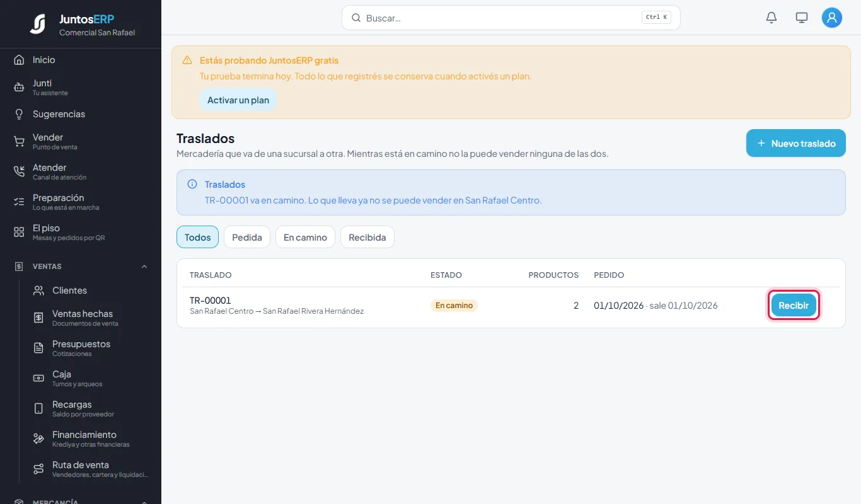Click the JuntosERP logo icon
Image resolution: width=861 pixels, height=504 pixels.
[38, 24]
